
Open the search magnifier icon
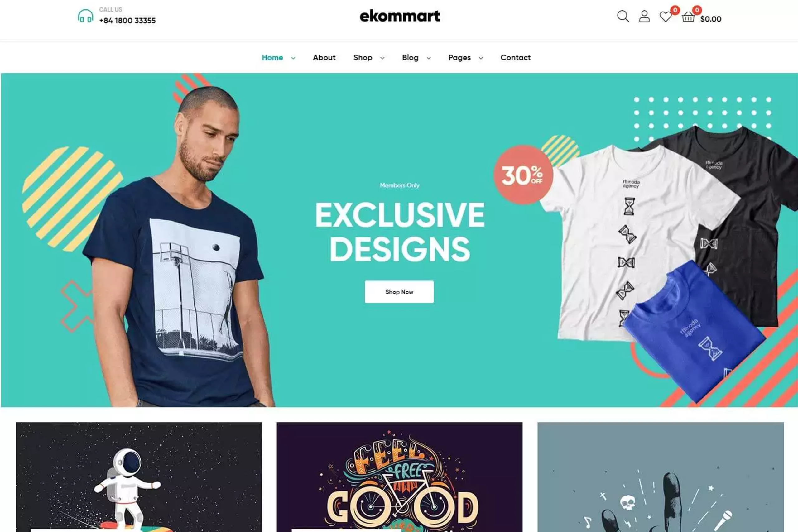click(x=623, y=16)
